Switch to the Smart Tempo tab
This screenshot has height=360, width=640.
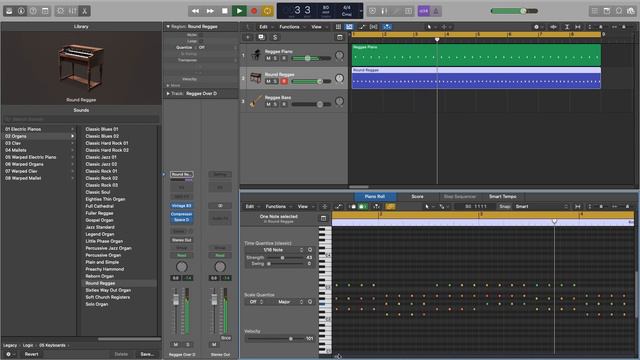[502, 196]
